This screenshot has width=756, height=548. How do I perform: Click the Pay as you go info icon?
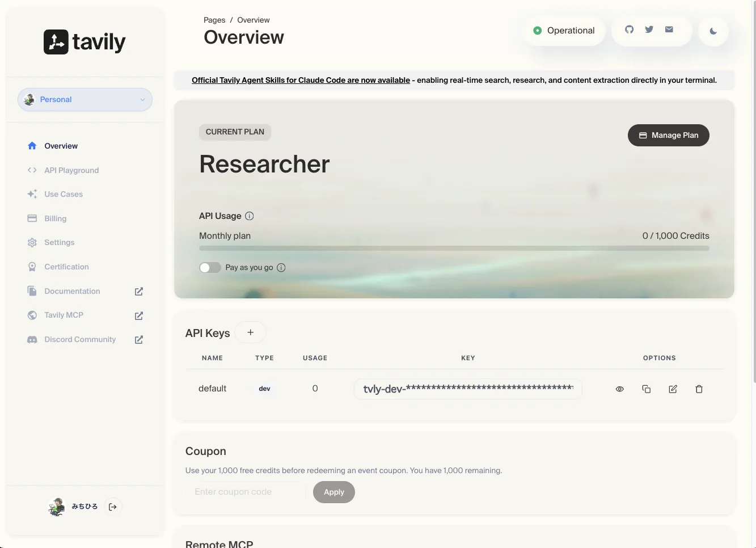(281, 267)
